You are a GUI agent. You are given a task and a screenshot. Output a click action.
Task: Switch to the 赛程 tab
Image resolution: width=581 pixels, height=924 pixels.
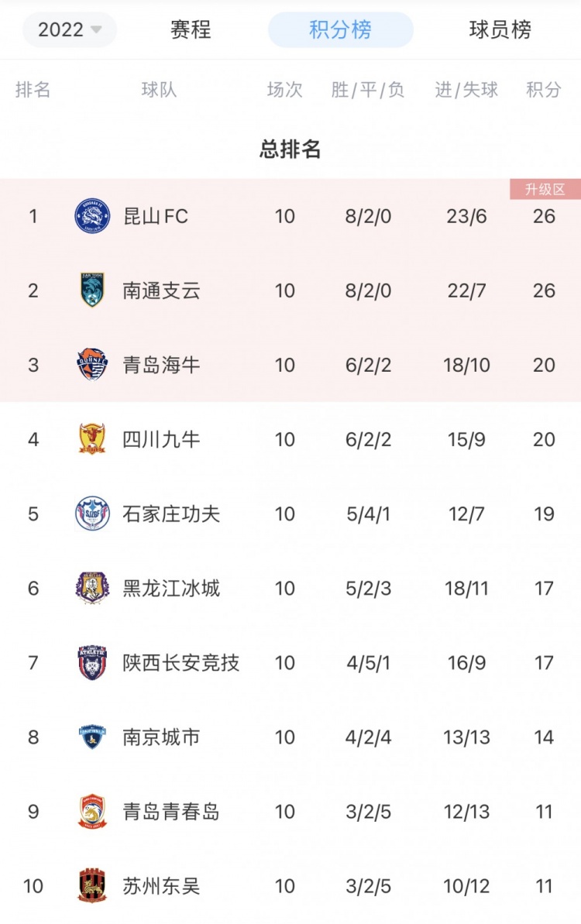point(191,29)
